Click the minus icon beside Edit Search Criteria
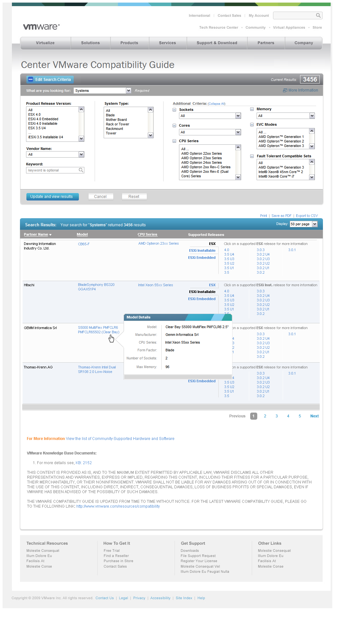This screenshot has height=644, width=340. click(x=31, y=80)
